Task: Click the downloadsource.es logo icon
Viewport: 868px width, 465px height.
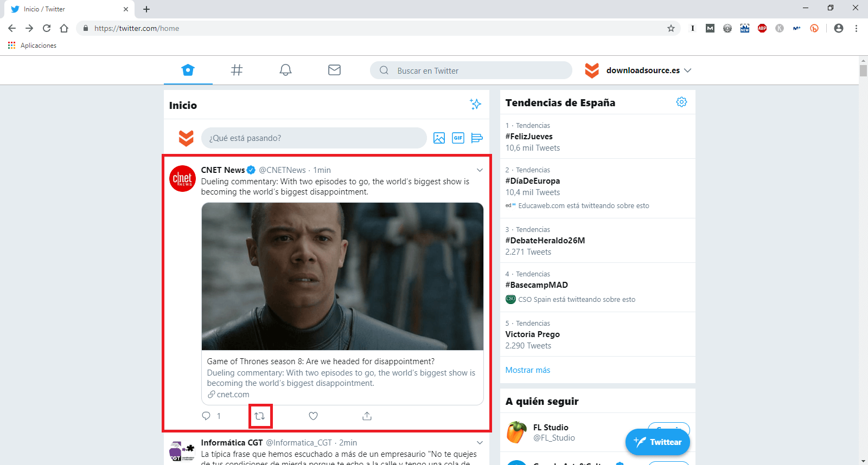Action: pos(592,70)
